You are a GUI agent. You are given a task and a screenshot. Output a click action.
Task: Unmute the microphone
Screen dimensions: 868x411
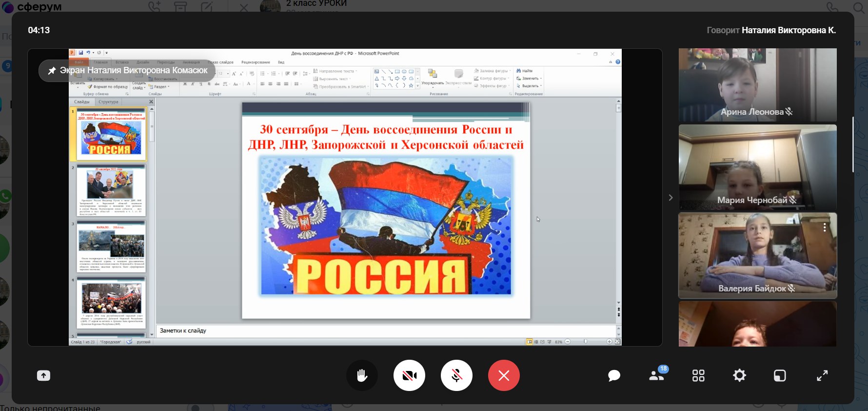456,375
